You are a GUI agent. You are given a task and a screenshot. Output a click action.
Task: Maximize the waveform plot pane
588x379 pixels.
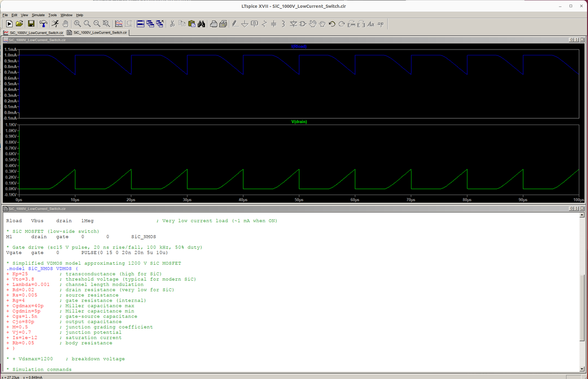577,40
